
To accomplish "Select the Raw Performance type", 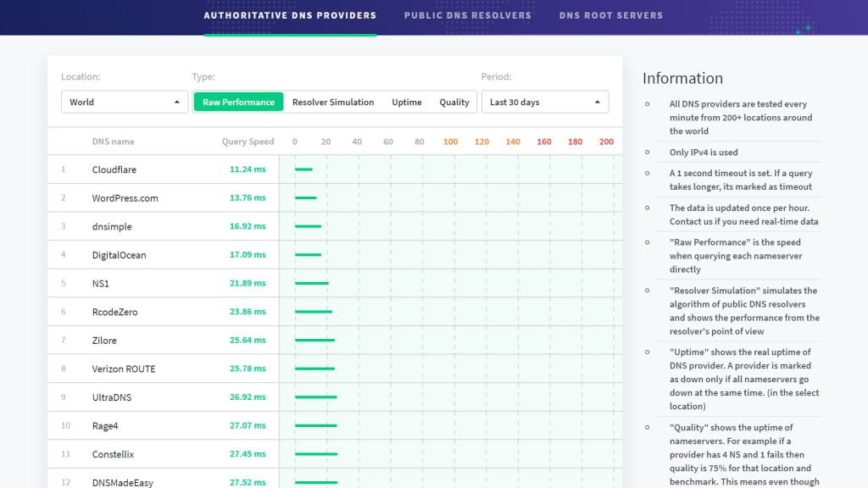I will (238, 102).
